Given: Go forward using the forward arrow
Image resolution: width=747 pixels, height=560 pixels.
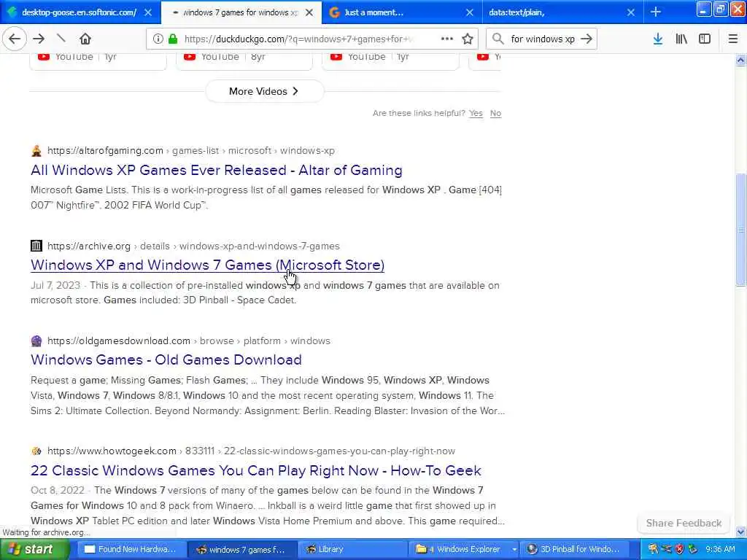Looking at the screenshot, I should click(39, 39).
